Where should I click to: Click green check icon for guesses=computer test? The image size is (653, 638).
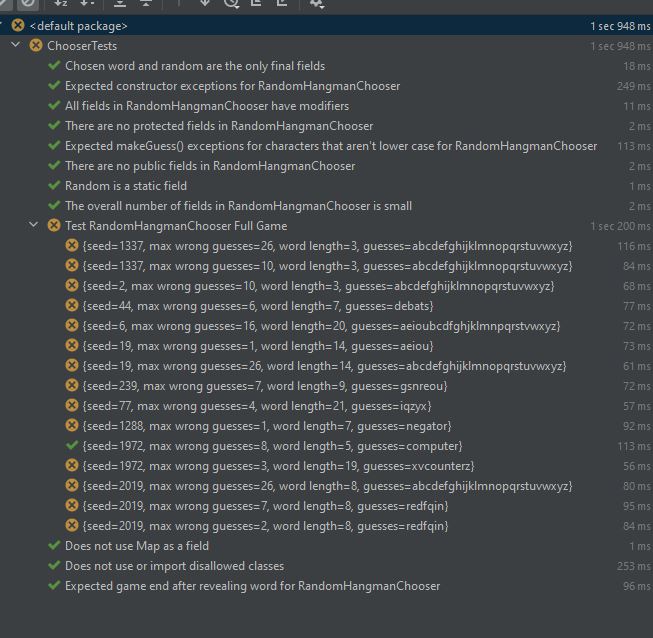(71, 446)
